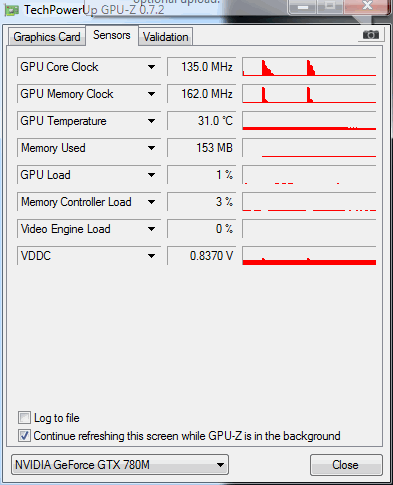Select the NVIDIA GeForce GTX 780M combo box

point(120,464)
